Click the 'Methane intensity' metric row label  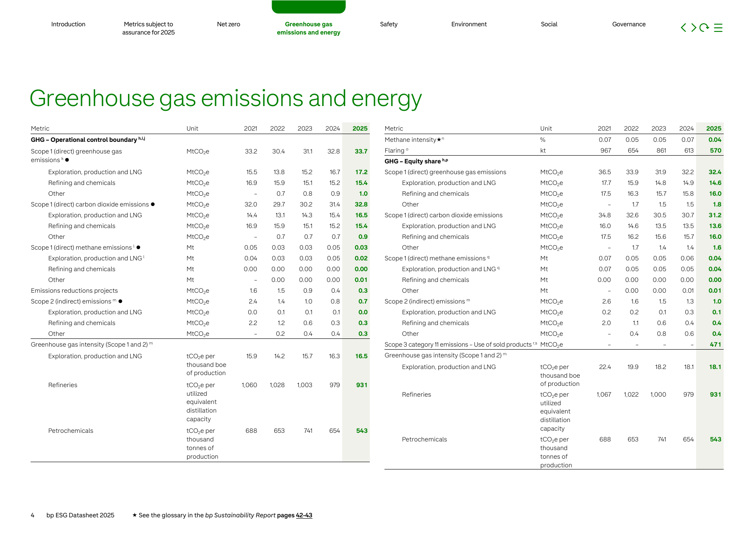click(414, 140)
